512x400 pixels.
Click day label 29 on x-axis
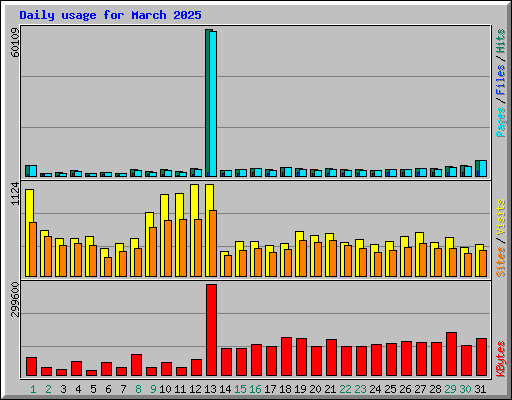click(x=450, y=389)
